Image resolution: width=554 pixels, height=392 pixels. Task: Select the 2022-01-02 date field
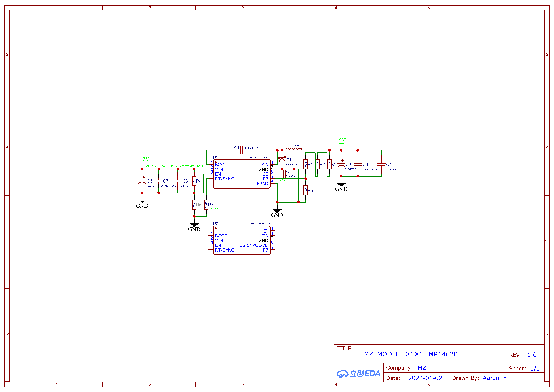tap(425, 378)
